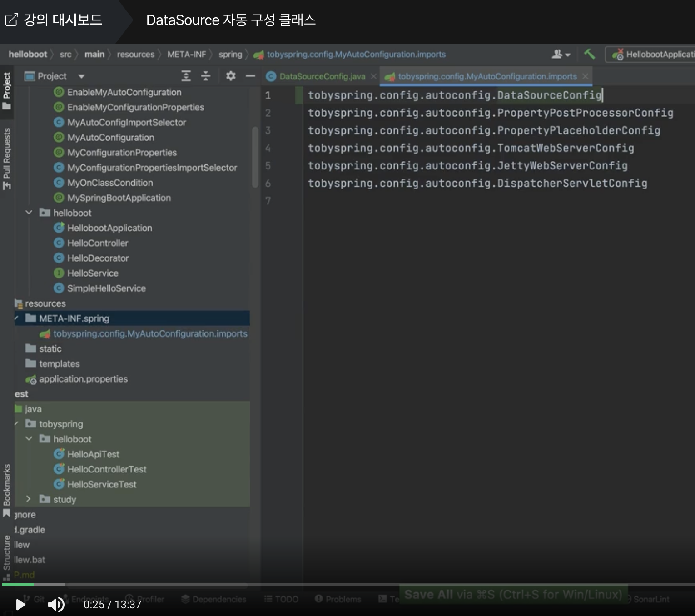Click main in the breadcrumb

[x=94, y=54]
